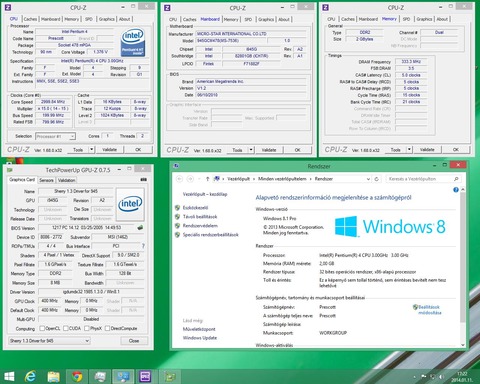The width and height of the screenshot is (480, 384).
Task: Click Close button in GPU-Z
Action: point(134,341)
